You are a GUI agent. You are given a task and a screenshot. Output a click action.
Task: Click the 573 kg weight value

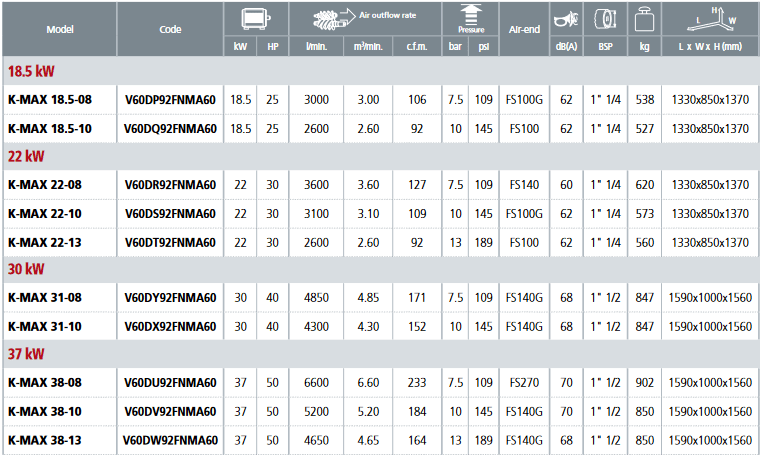click(644, 213)
